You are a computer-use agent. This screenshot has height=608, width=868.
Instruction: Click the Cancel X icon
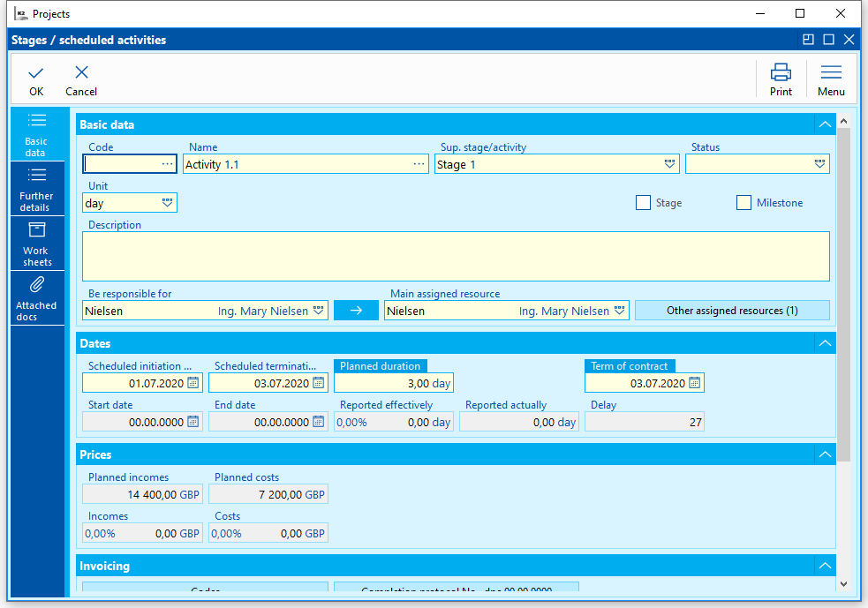coord(81,72)
